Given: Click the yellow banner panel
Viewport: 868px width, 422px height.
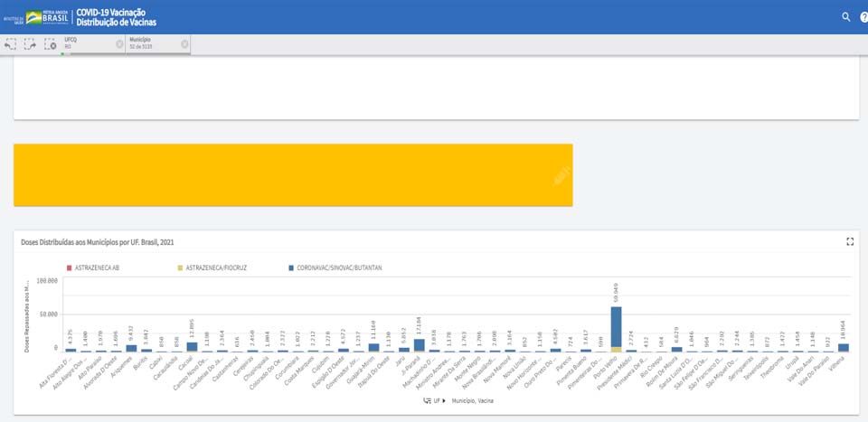Looking at the screenshot, I should point(293,174).
